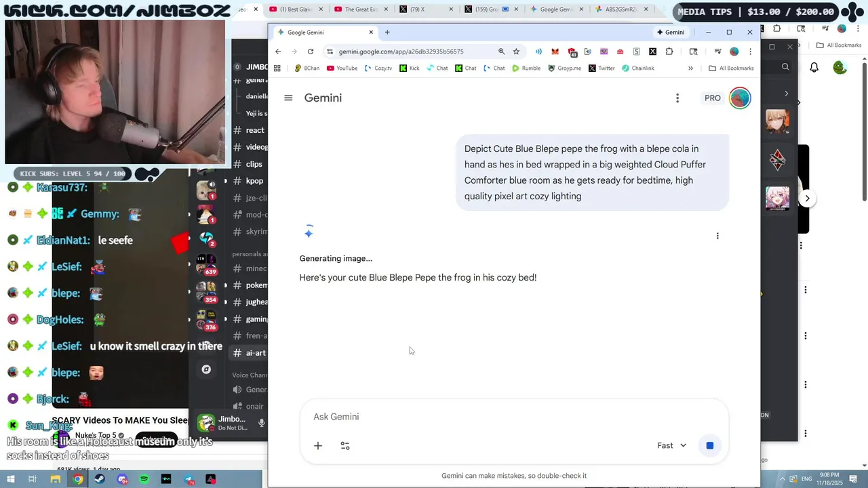Select the Google Gemini window tab
This screenshot has height=488, width=868.
click(325, 32)
